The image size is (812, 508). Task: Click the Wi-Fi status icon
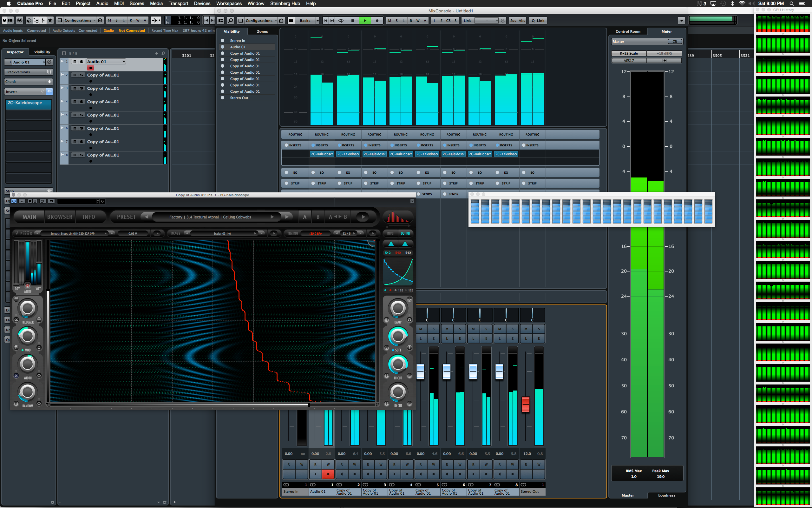coord(742,3)
